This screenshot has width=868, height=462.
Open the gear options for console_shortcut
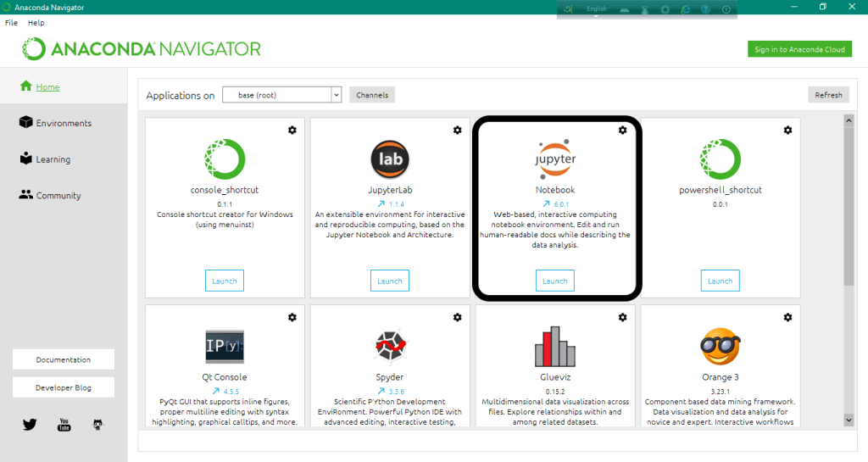pyautogui.click(x=292, y=130)
